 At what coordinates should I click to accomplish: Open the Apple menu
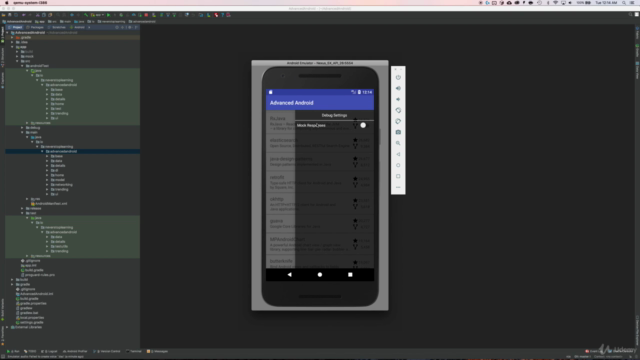(7, 3)
